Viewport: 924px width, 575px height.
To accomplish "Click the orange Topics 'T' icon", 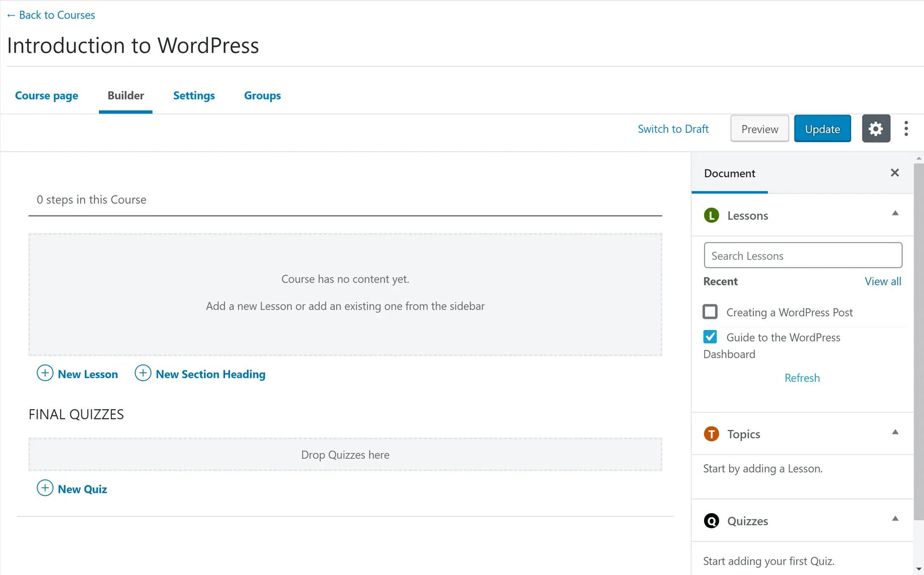I will coord(711,434).
